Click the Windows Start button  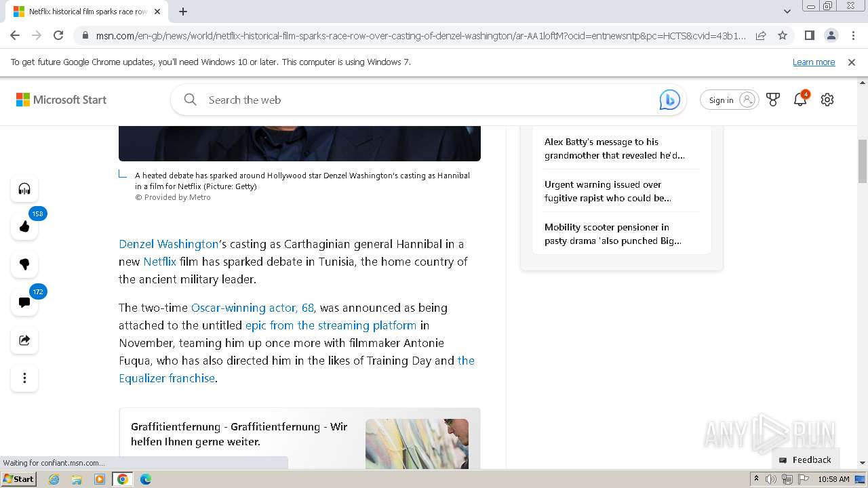[x=18, y=479]
